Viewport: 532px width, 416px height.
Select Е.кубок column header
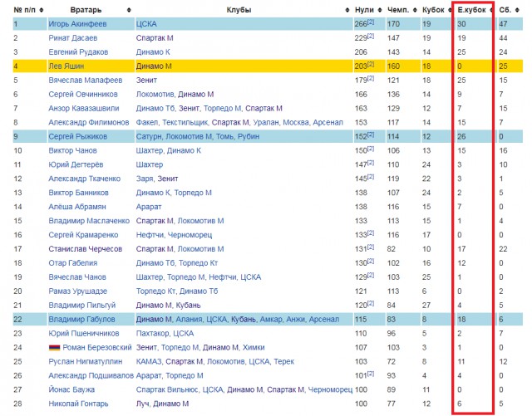pos(471,10)
